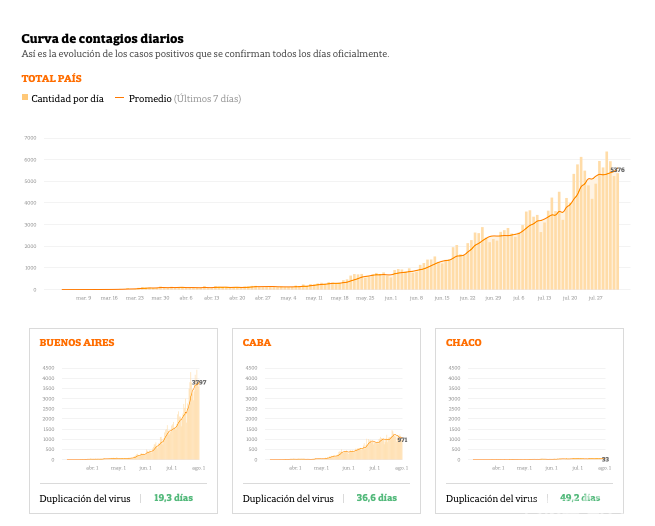
Task: Click the 36,6 días duplication value
Action: pos(376,498)
